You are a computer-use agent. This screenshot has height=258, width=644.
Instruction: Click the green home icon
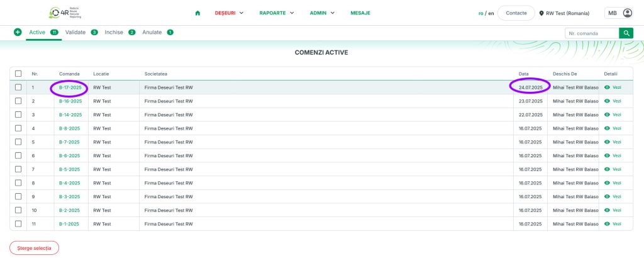[198, 13]
